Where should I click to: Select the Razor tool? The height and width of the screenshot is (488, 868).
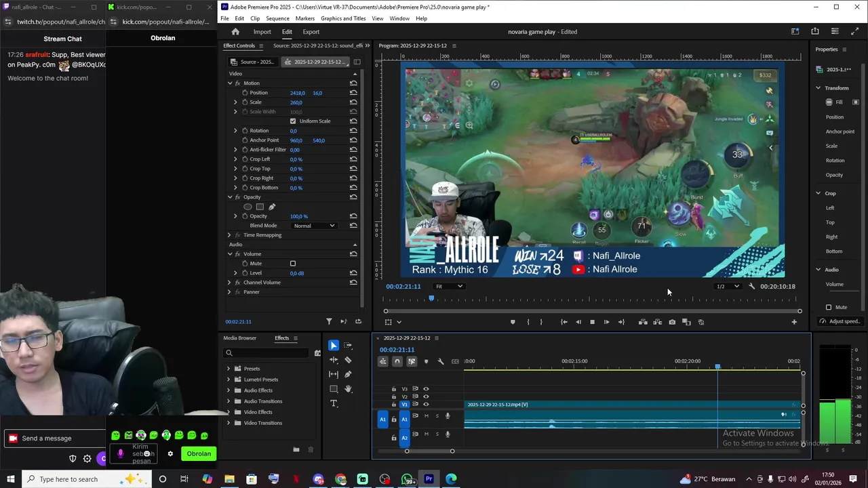coord(348,360)
